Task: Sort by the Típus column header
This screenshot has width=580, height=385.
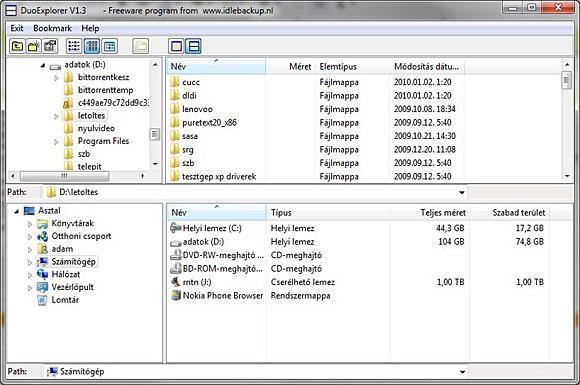Action: tap(328, 213)
